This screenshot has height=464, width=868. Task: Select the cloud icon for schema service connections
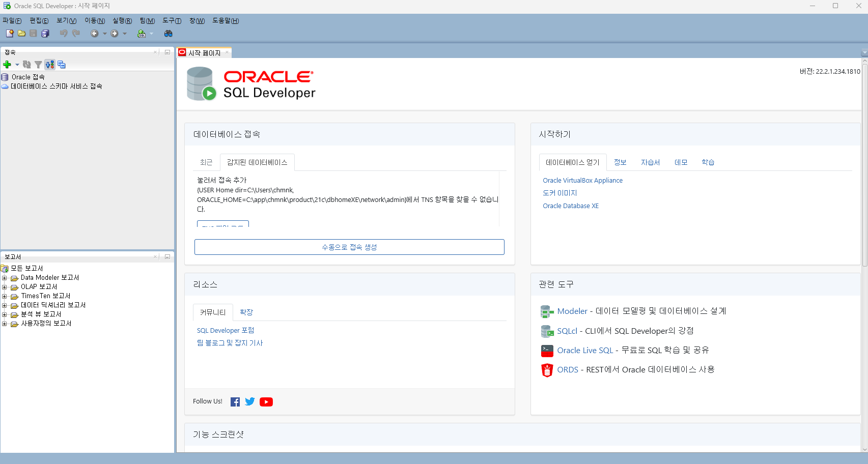click(x=5, y=86)
